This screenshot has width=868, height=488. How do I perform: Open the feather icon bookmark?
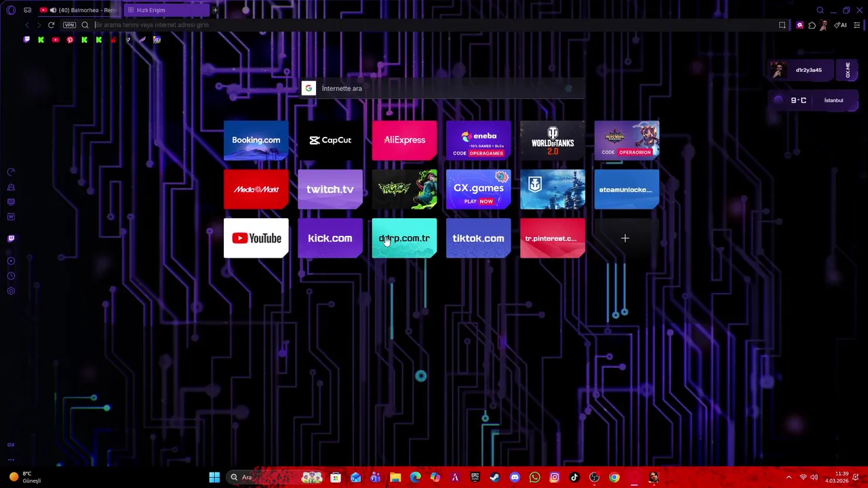pyautogui.click(x=142, y=40)
